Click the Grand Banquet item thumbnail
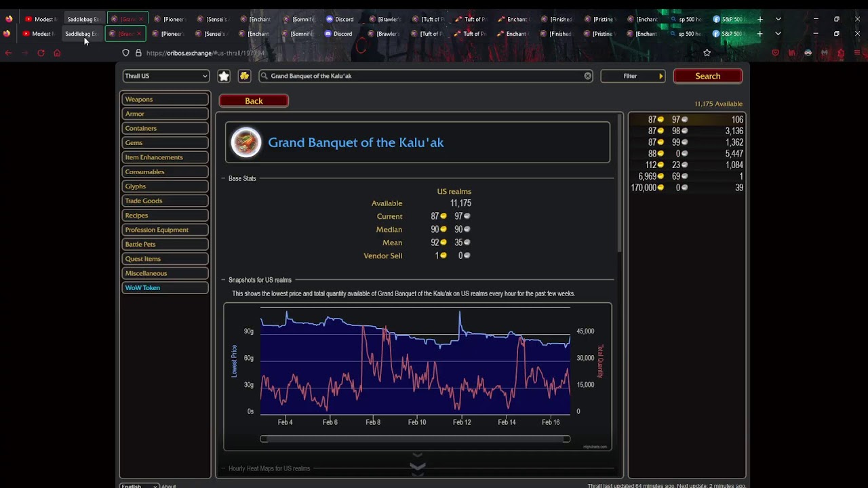The height and width of the screenshot is (488, 868). pos(245,142)
